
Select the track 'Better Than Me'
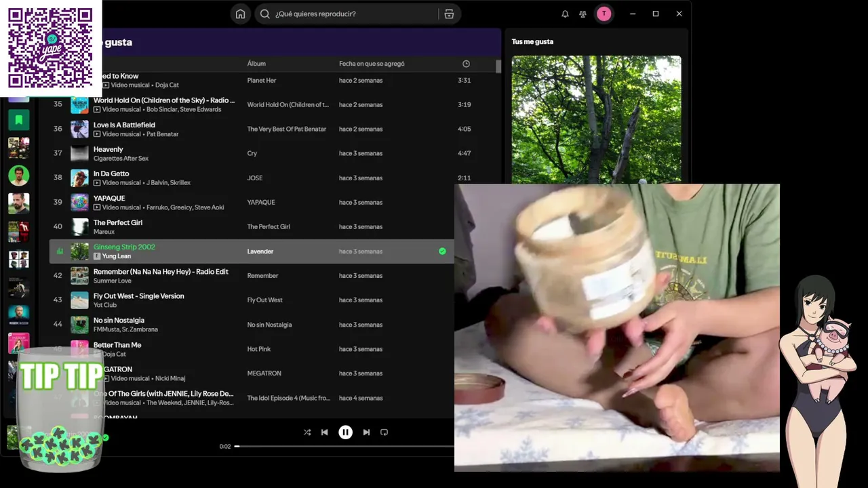pos(117,345)
